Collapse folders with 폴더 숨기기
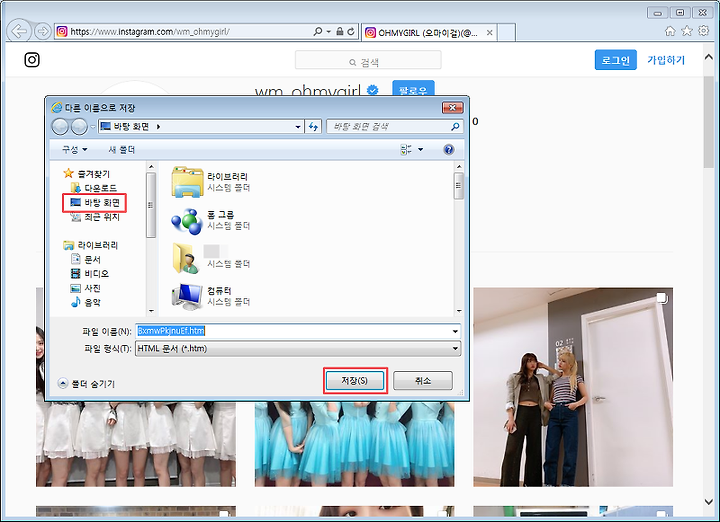720x522 pixels. pyautogui.click(x=86, y=383)
